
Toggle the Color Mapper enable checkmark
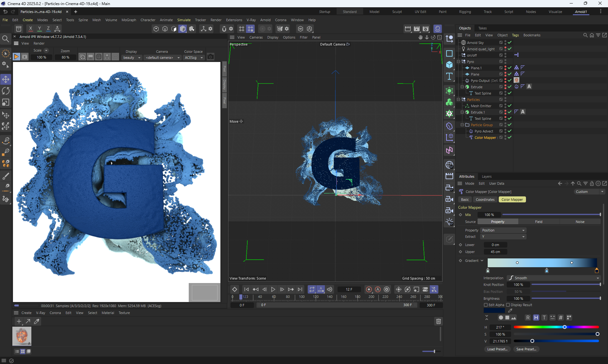point(510,138)
